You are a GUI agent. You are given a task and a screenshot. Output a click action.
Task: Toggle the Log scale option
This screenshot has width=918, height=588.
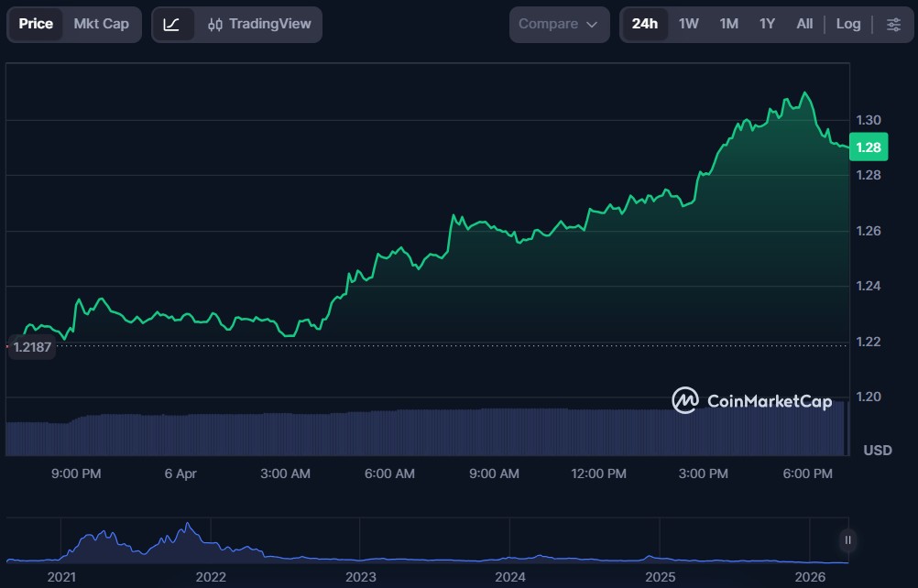(x=847, y=25)
